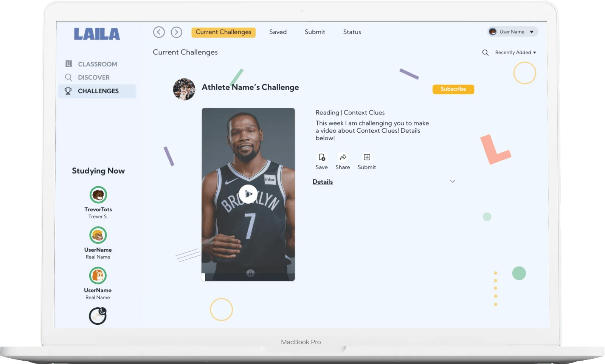Save the challenge using the Save icon

pos(322,157)
